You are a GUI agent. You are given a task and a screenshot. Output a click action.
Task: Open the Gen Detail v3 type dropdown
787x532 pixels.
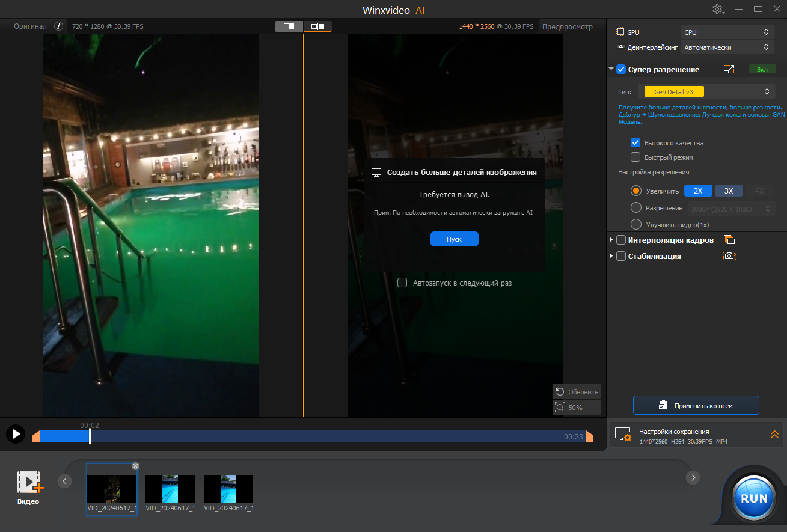[706, 91]
